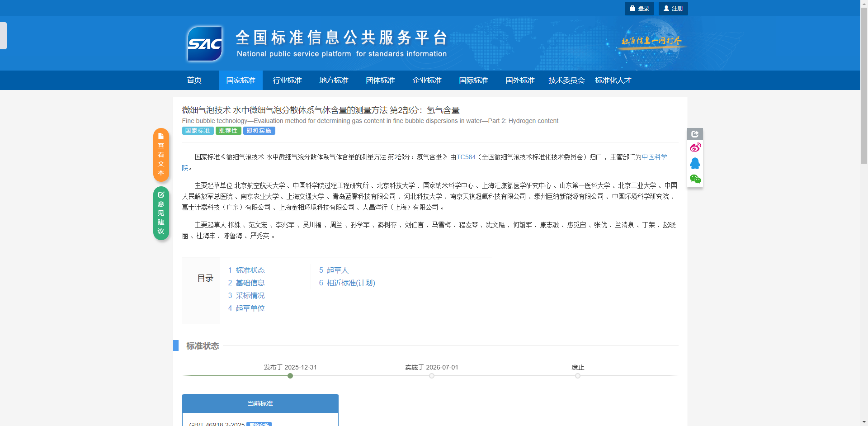The height and width of the screenshot is (426, 868).
Task: Select the 标准化人才 nav tab
Action: (613, 80)
